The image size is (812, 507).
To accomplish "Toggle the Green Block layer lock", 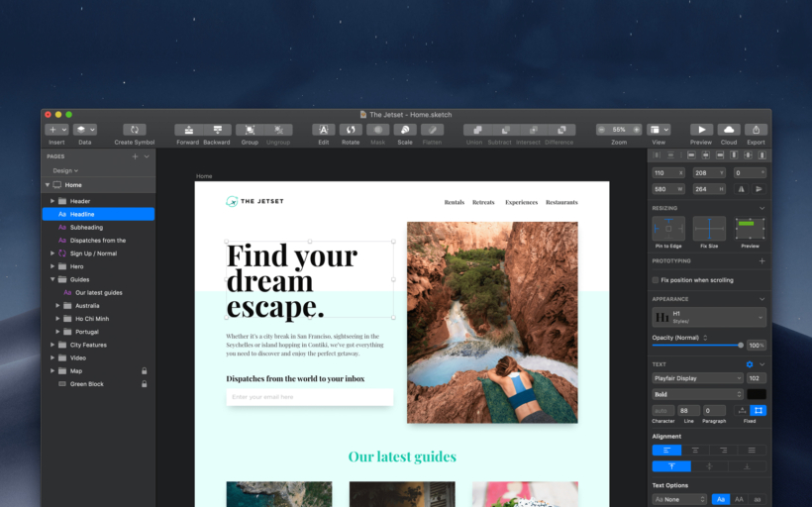I will click(x=144, y=384).
